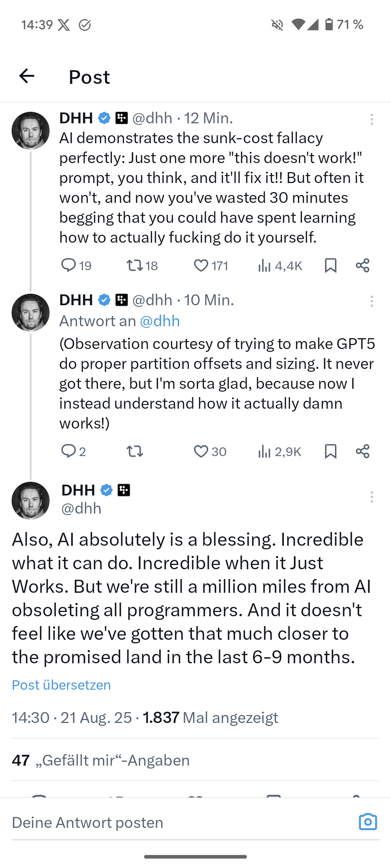Click the @dhh link after Antwort an
The height and width of the screenshot is (868, 391).
[x=160, y=321]
